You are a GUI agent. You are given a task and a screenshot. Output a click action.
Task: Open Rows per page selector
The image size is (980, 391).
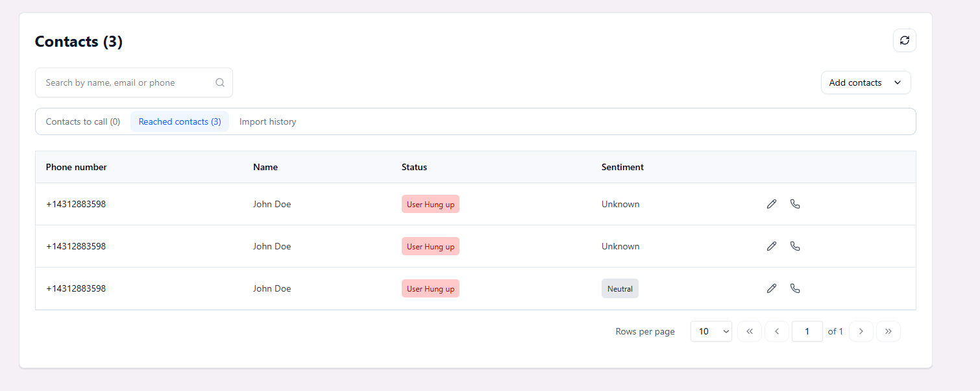711,331
